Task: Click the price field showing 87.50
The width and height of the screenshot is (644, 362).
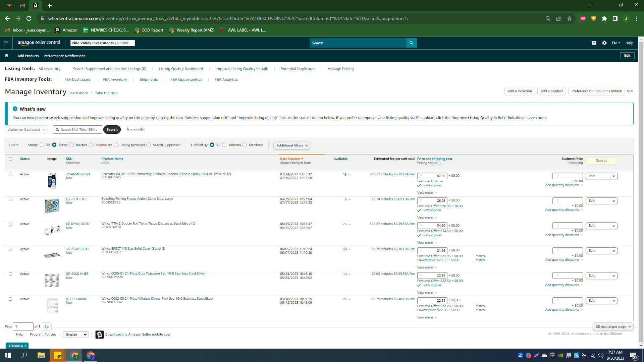Action: (x=432, y=176)
